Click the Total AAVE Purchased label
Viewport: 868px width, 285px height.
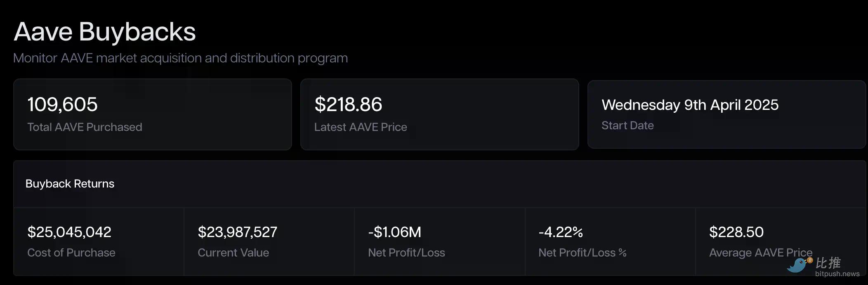point(85,127)
